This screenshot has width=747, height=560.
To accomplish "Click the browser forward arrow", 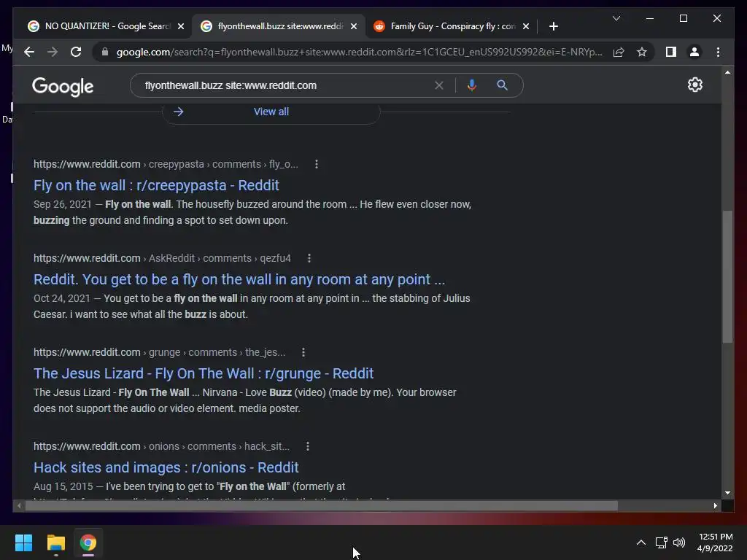I will (x=53, y=52).
